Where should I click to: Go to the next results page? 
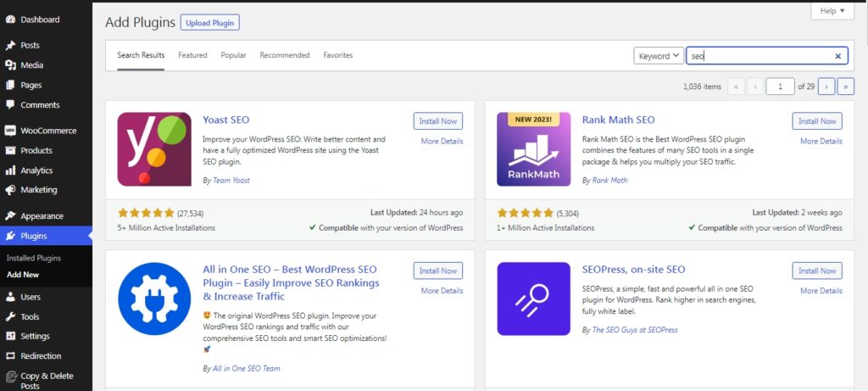(x=826, y=87)
